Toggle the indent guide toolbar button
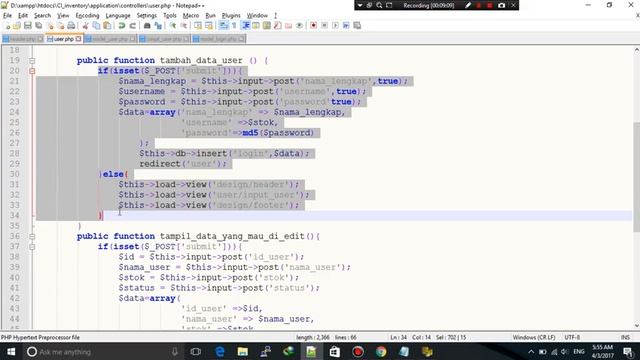Image resolution: width=640 pixels, height=360 pixels. (245, 26)
